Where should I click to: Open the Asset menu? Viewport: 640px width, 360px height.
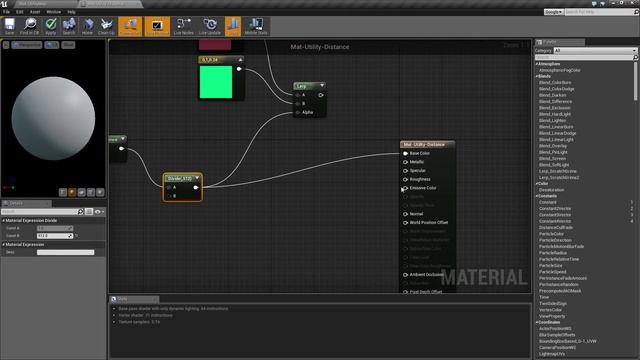pyautogui.click(x=35, y=12)
